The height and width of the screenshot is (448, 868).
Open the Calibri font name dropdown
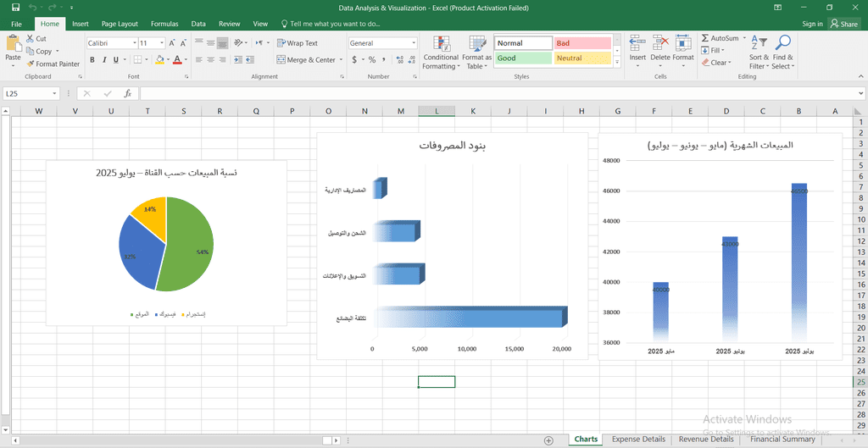134,43
